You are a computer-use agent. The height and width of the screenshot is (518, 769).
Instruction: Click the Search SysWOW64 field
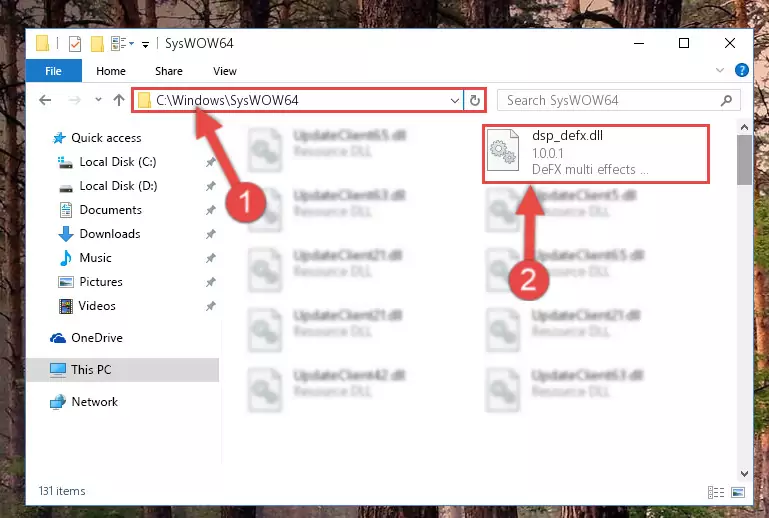click(618, 101)
